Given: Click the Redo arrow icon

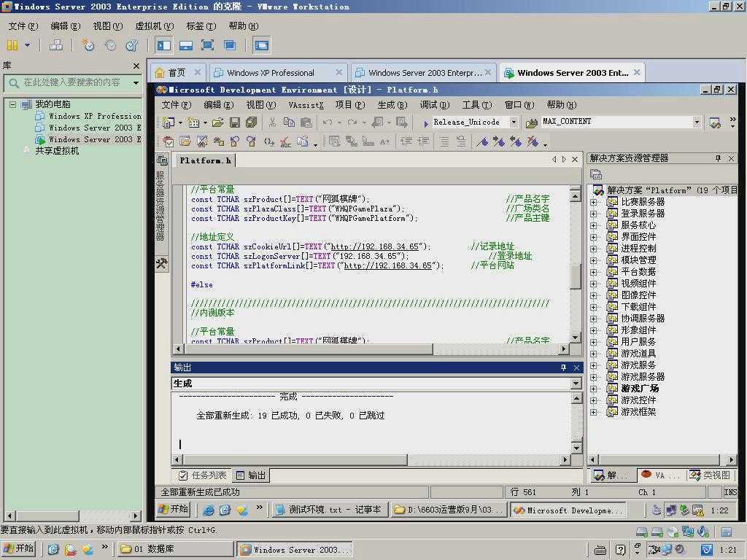Looking at the screenshot, I should (352, 122).
